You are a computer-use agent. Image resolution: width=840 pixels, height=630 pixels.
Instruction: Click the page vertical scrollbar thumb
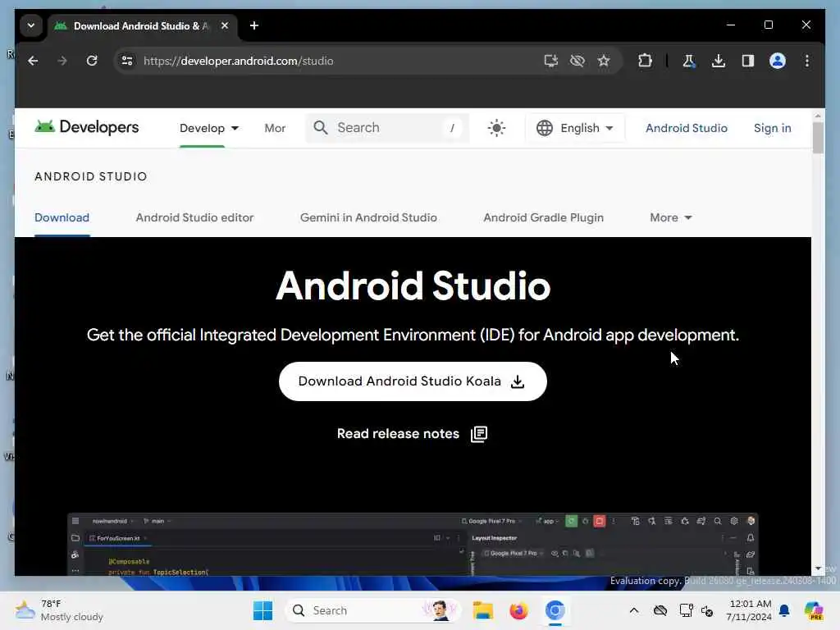(x=818, y=138)
